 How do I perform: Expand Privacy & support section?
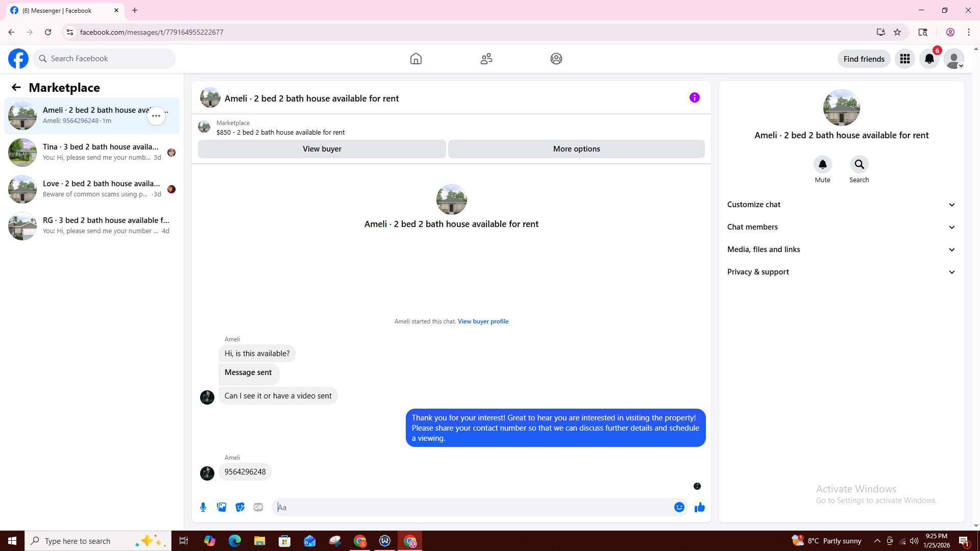coord(841,272)
